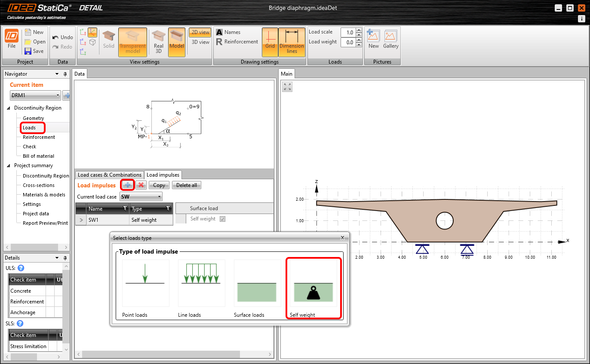Open the DRM1 current item dropdown
This screenshot has width=590, height=364.
click(35, 95)
